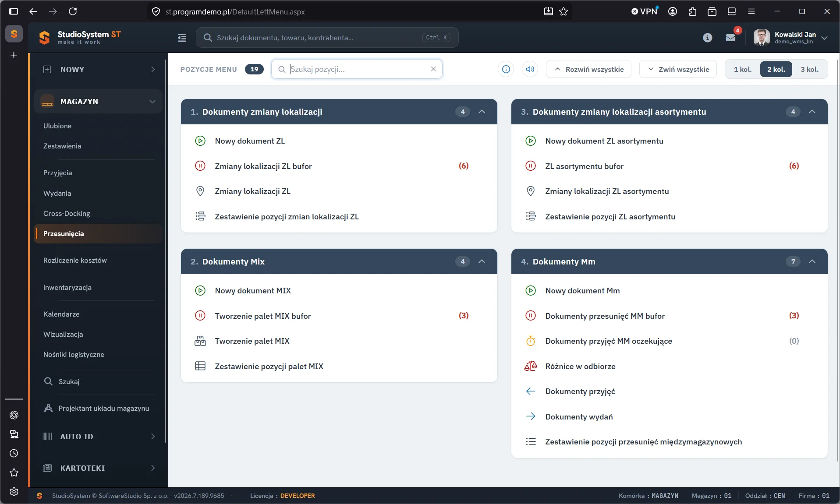Open the VPN indicator
Image resolution: width=840 pixels, height=504 pixels.
645,11
